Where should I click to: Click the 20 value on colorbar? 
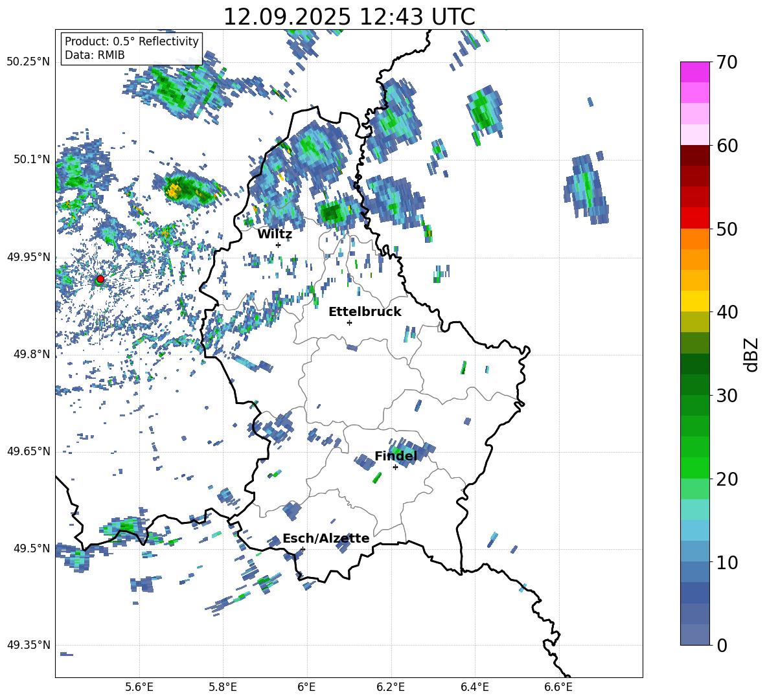tap(727, 479)
